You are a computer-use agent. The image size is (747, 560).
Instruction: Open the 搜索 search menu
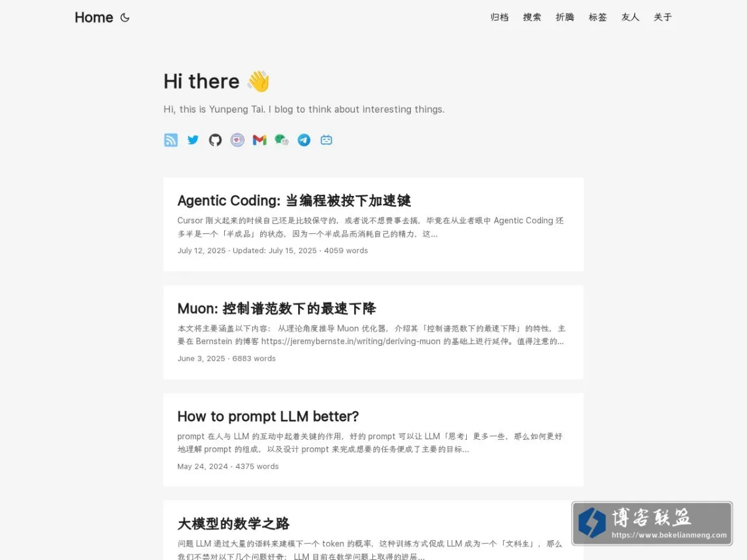pyautogui.click(x=532, y=17)
